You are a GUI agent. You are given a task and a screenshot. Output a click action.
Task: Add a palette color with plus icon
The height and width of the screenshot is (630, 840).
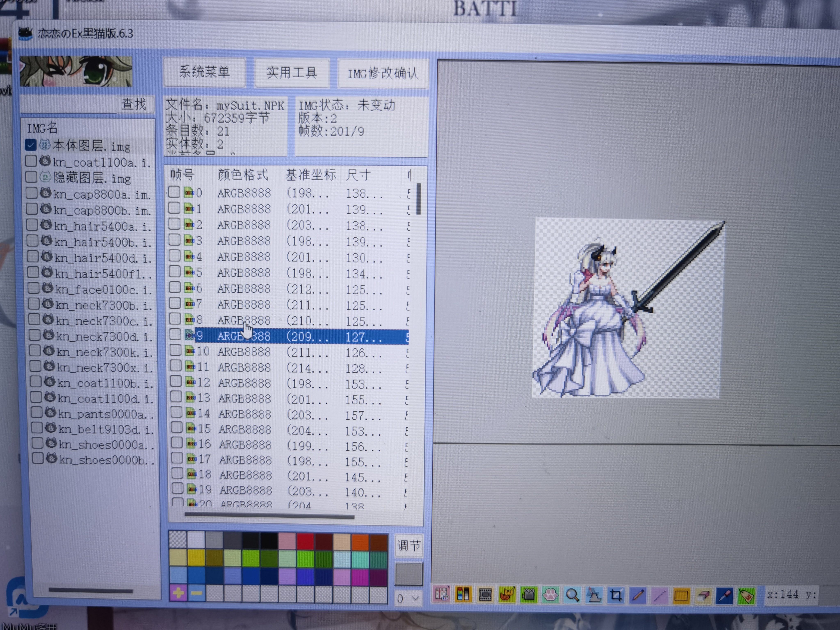[x=178, y=593]
